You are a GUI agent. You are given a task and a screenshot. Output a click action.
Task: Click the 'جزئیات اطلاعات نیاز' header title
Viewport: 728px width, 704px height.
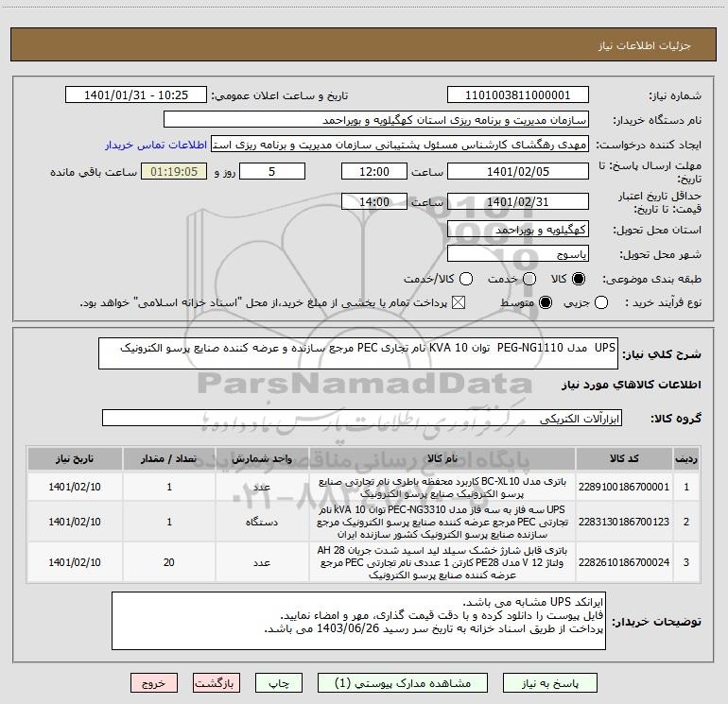pos(645,45)
